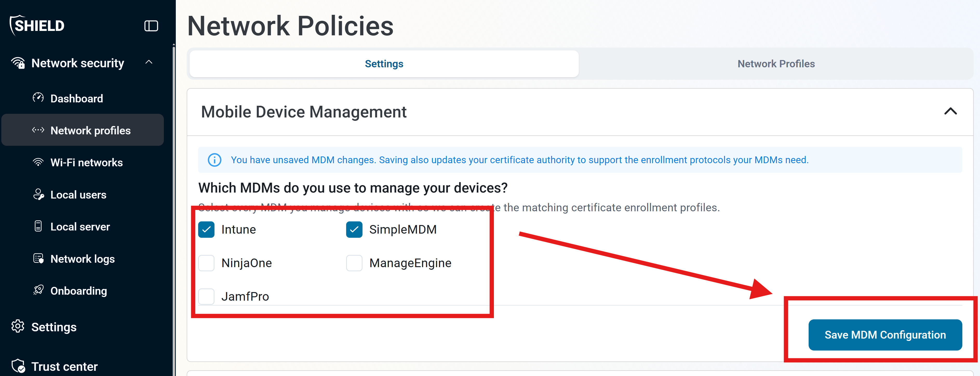Click the Local users icon

pos(38,194)
